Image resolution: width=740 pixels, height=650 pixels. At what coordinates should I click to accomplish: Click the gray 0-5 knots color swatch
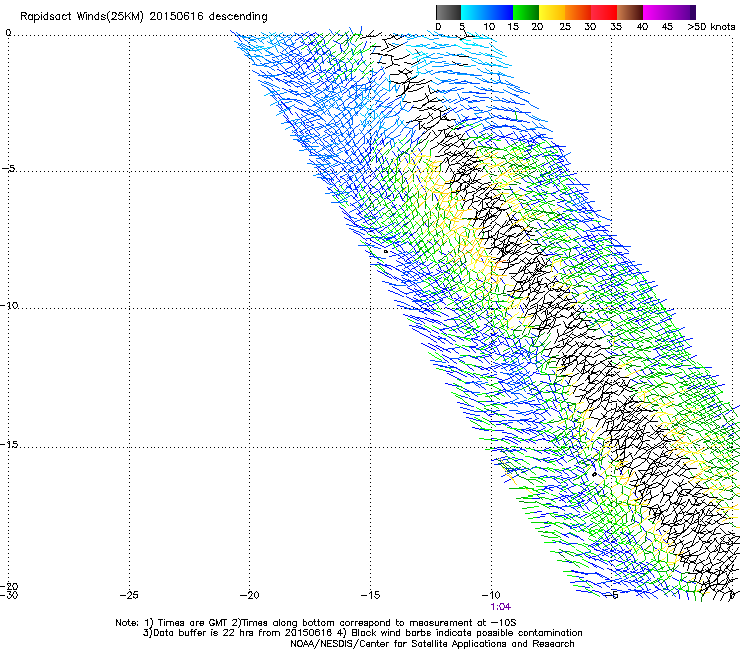click(x=448, y=12)
